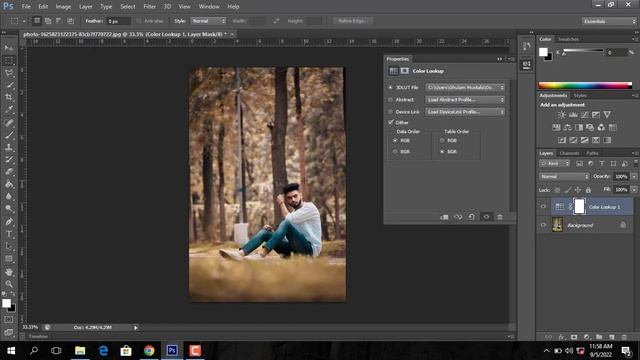Image resolution: width=640 pixels, height=360 pixels.
Task: Click the foreground color swatch in toolbox
Action: (x=6, y=303)
